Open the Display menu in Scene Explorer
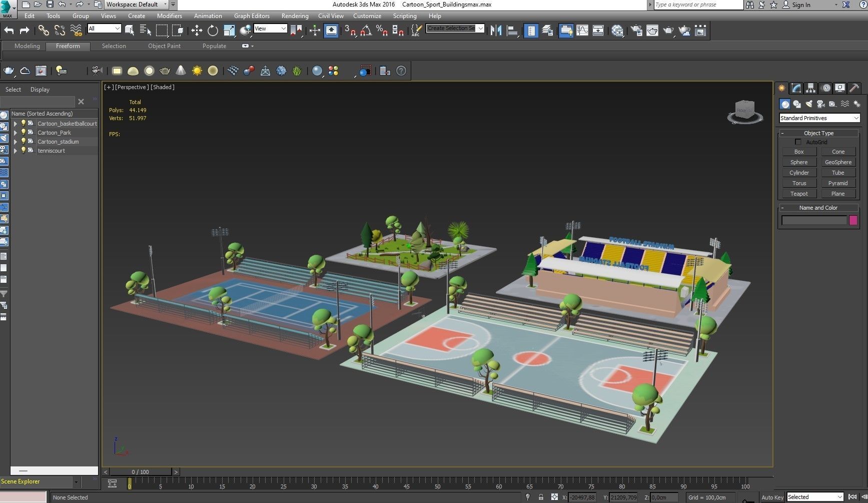The width and height of the screenshot is (868, 503). (40, 90)
